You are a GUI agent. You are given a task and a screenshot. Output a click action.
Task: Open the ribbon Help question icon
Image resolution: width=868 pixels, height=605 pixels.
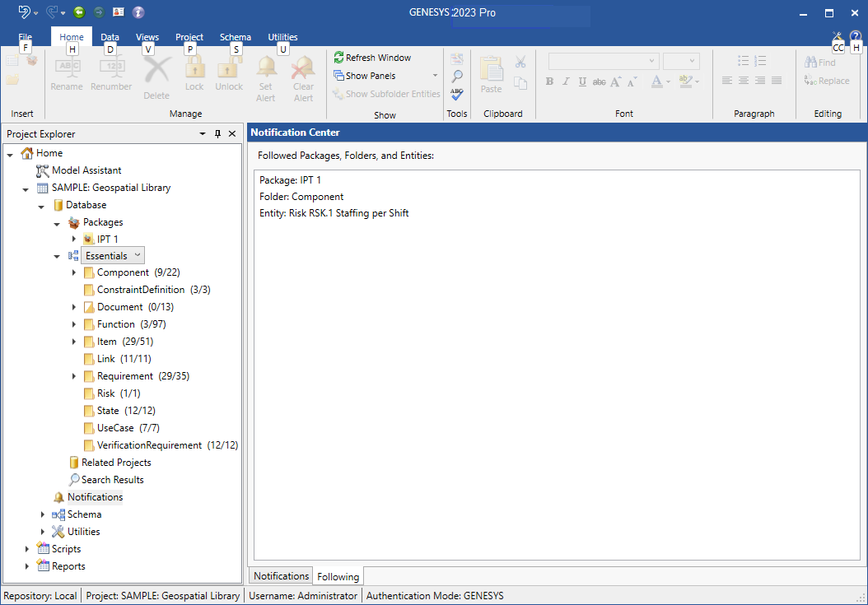[856, 36]
